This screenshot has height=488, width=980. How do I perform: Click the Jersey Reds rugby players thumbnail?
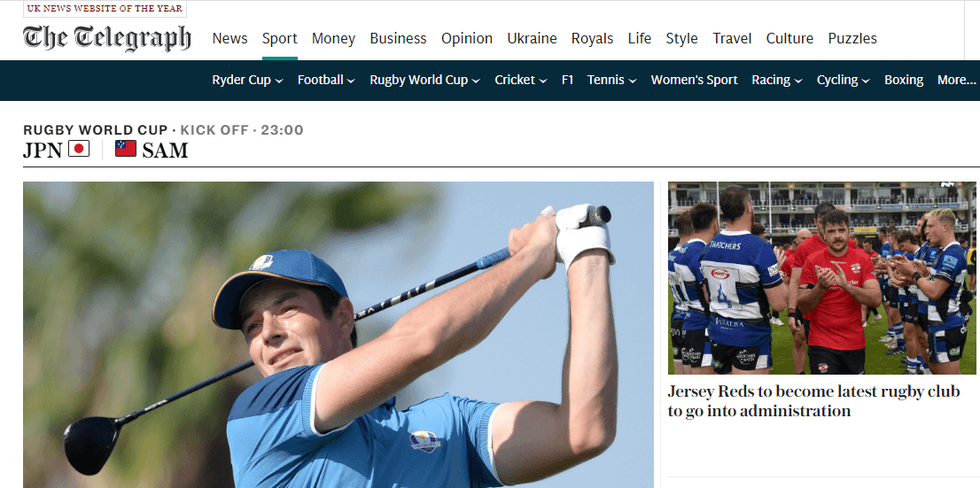click(823, 278)
